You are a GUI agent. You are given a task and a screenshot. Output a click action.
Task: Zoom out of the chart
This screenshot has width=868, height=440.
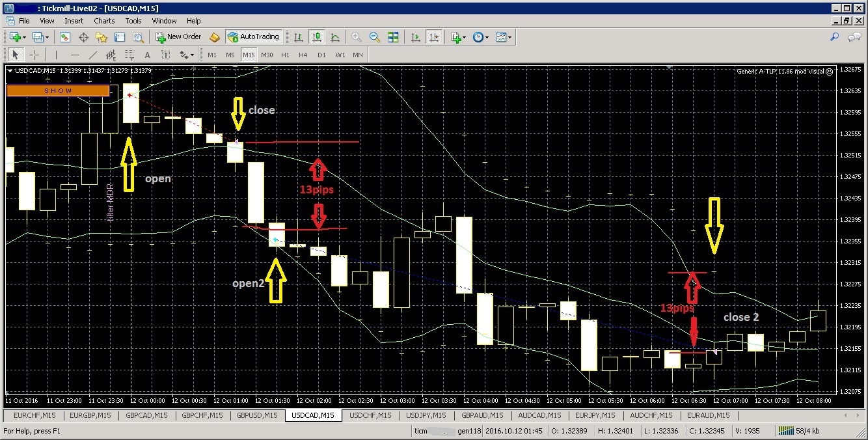click(375, 37)
